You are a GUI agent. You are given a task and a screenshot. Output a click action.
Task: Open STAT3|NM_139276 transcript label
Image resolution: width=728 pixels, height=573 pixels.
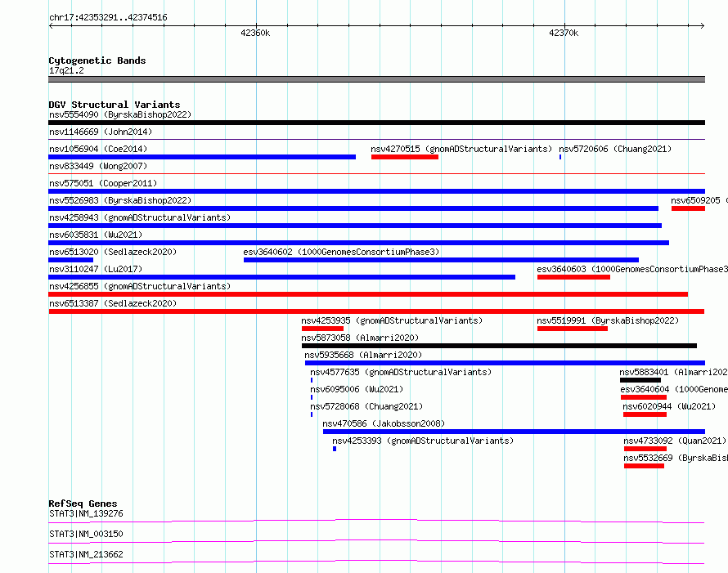(x=87, y=513)
